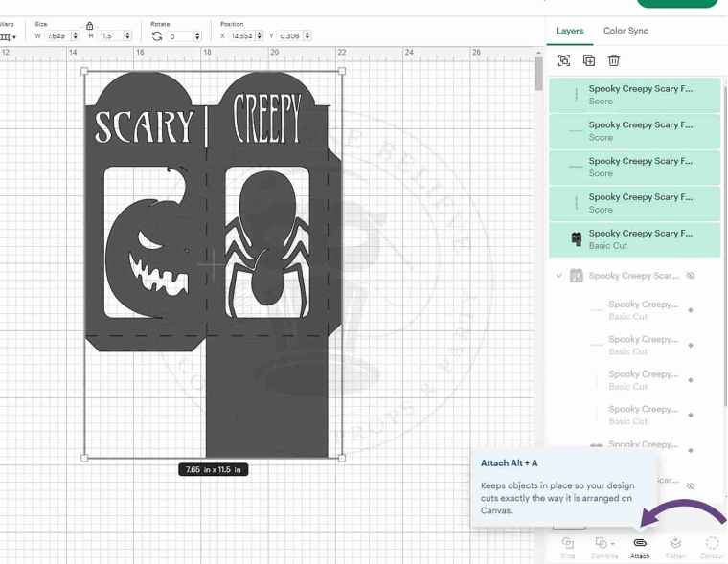Click the width W stepper arrows
The width and height of the screenshot is (728, 564).
pos(75,35)
